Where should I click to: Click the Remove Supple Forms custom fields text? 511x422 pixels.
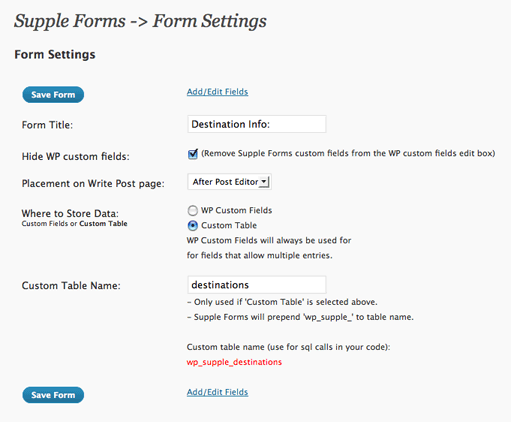[348, 153]
